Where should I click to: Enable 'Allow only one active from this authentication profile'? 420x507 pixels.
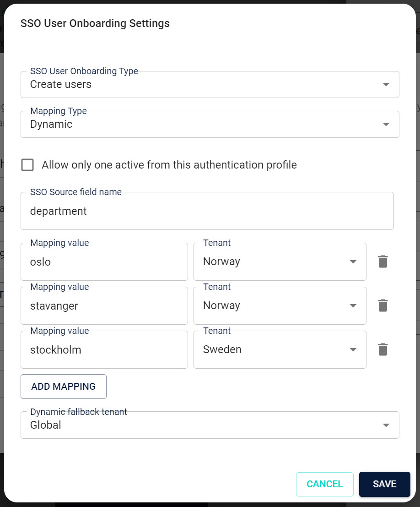click(27, 165)
